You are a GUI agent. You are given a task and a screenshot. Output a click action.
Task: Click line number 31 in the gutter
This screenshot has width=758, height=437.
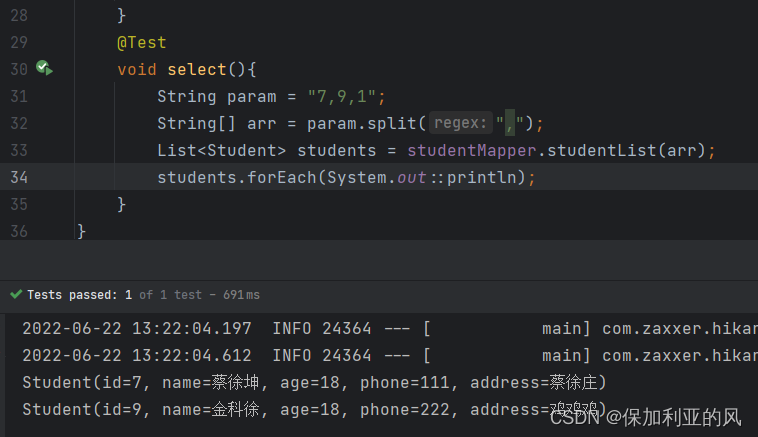tap(18, 97)
